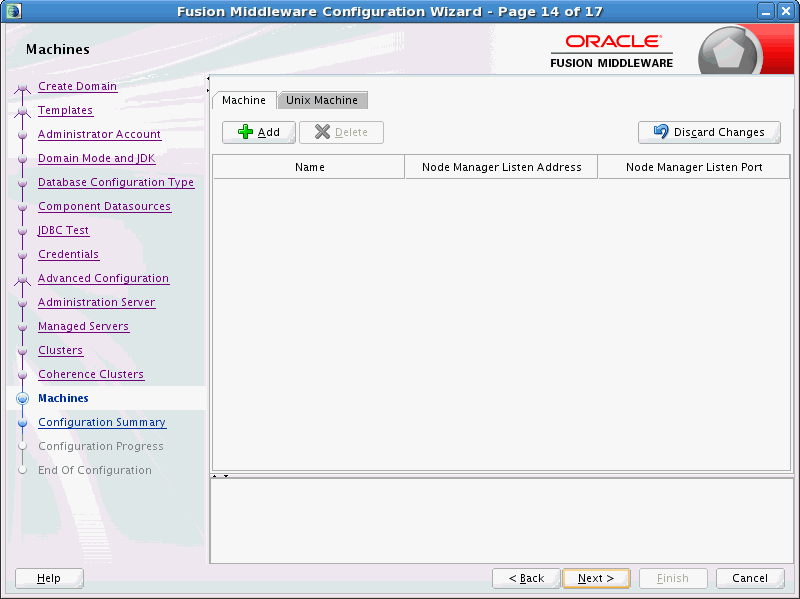800x599 pixels.
Task: Open the Create Domain step
Action: click(78, 86)
